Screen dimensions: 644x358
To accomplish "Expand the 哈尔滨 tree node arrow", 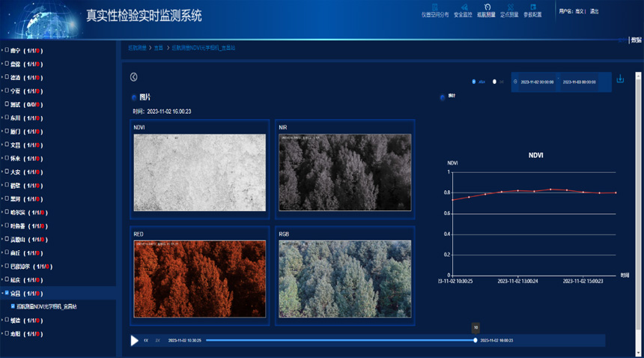I will click(x=2, y=213).
